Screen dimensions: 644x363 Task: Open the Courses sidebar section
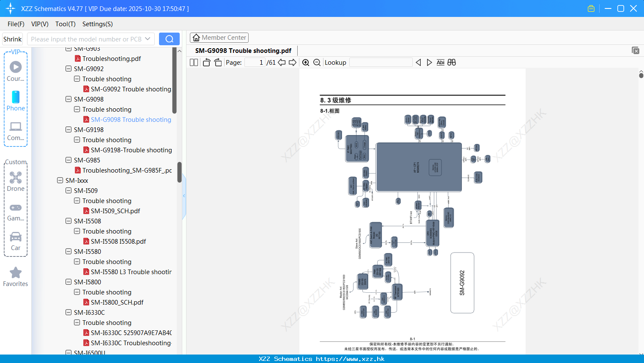pyautogui.click(x=16, y=71)
